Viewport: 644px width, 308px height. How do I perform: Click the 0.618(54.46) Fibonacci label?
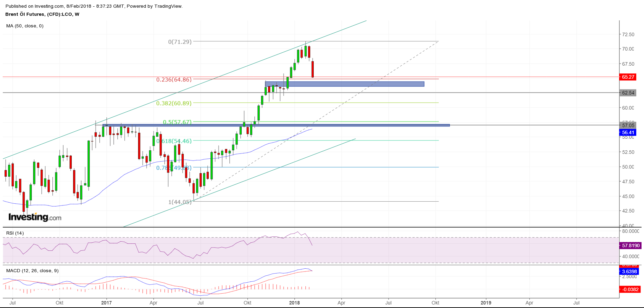(174, 141)
